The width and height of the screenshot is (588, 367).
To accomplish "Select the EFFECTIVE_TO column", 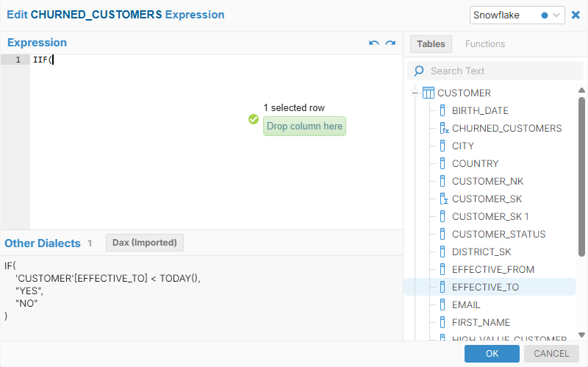I will [x=485, y=287].
